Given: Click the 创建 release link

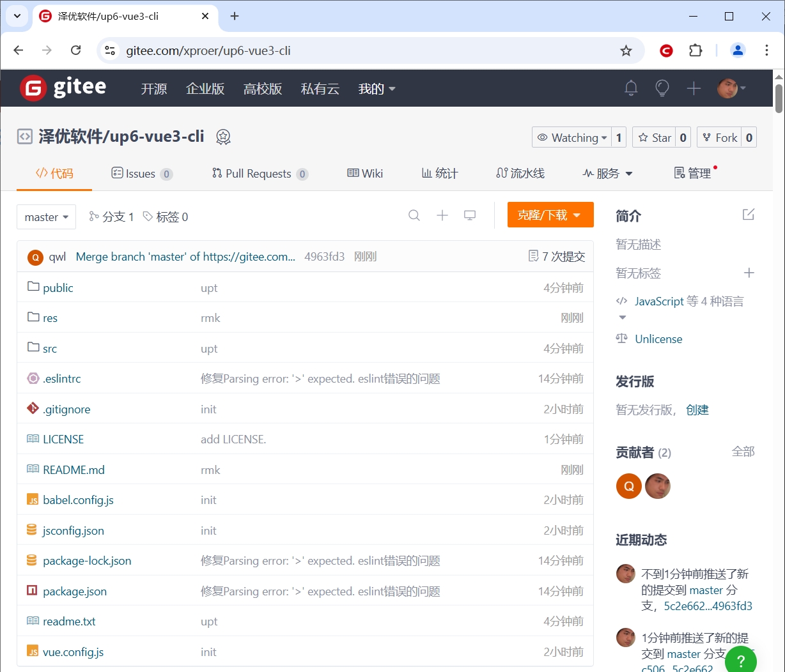Looking at the screenshot, I should (697, 409).
